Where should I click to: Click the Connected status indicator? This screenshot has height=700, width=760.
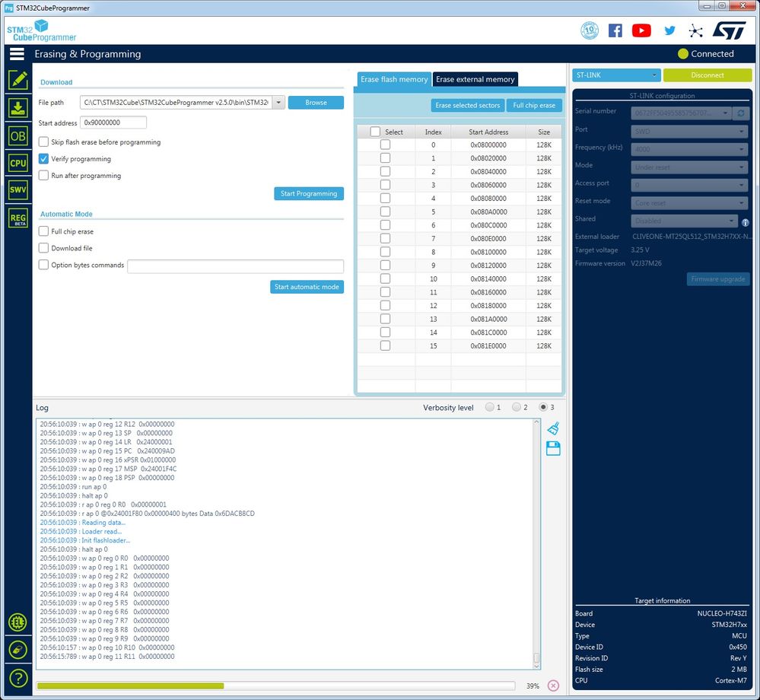(706, 54)
